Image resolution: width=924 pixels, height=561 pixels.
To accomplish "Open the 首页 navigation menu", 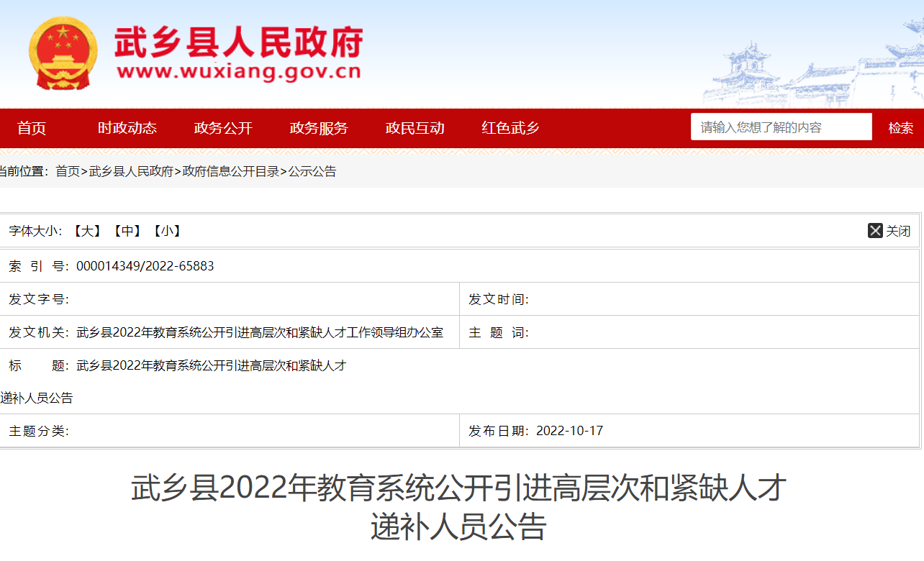I will (x=32, y=128).
